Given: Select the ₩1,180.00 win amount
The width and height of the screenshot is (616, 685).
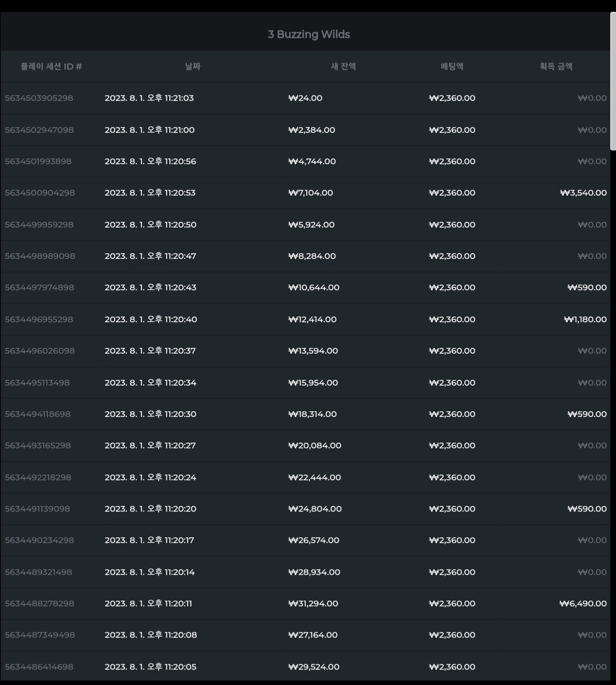Looking at the screenshot, I should [585, 319].
